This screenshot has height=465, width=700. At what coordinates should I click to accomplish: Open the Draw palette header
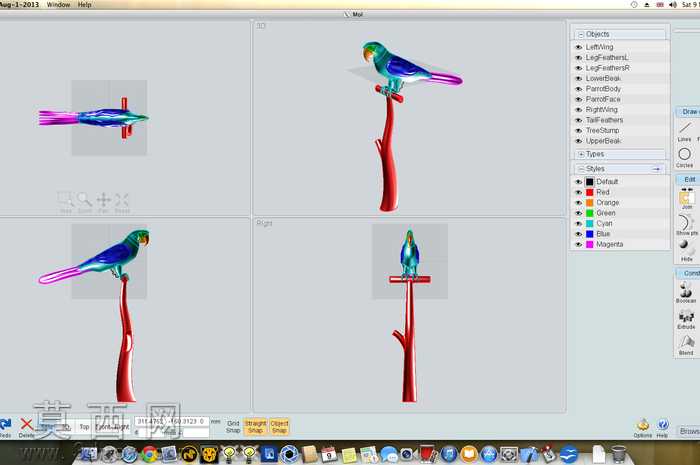(688, 112)
